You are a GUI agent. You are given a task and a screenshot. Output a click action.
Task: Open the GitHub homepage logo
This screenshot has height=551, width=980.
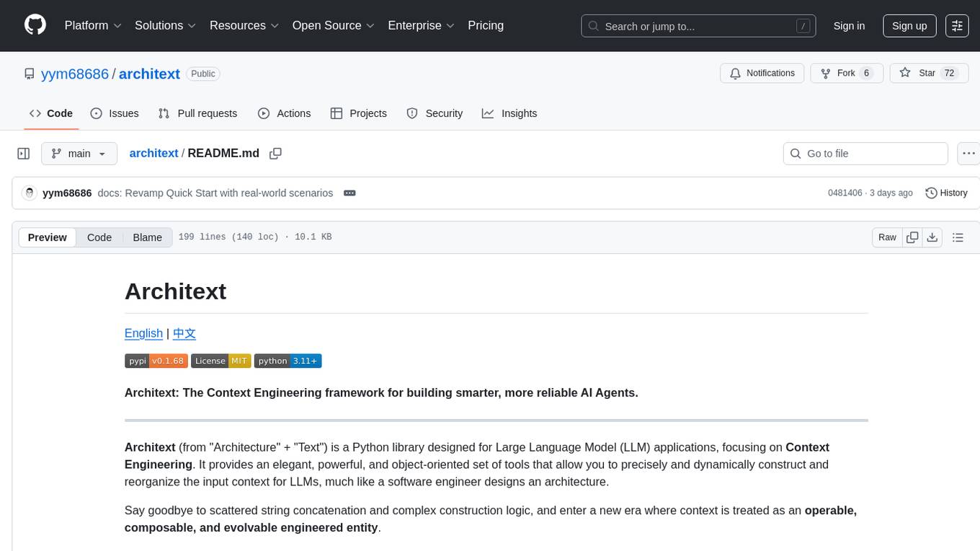tap(35, 25)
